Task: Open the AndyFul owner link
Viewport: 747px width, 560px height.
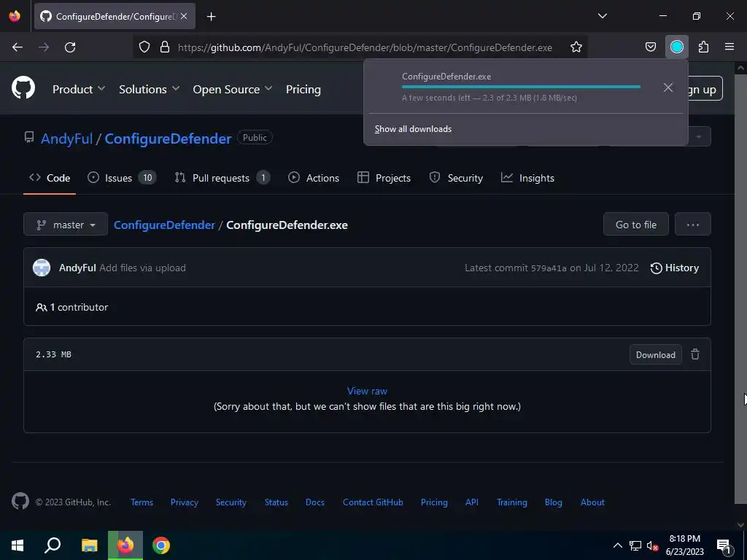Action: [66, 139]
